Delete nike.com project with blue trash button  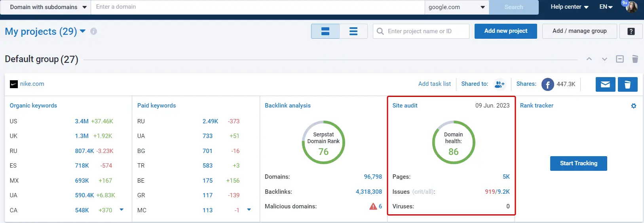point(627,84)
